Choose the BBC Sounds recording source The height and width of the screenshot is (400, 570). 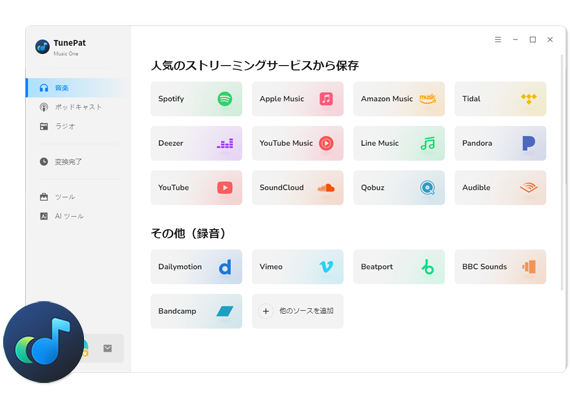point(500,267)
